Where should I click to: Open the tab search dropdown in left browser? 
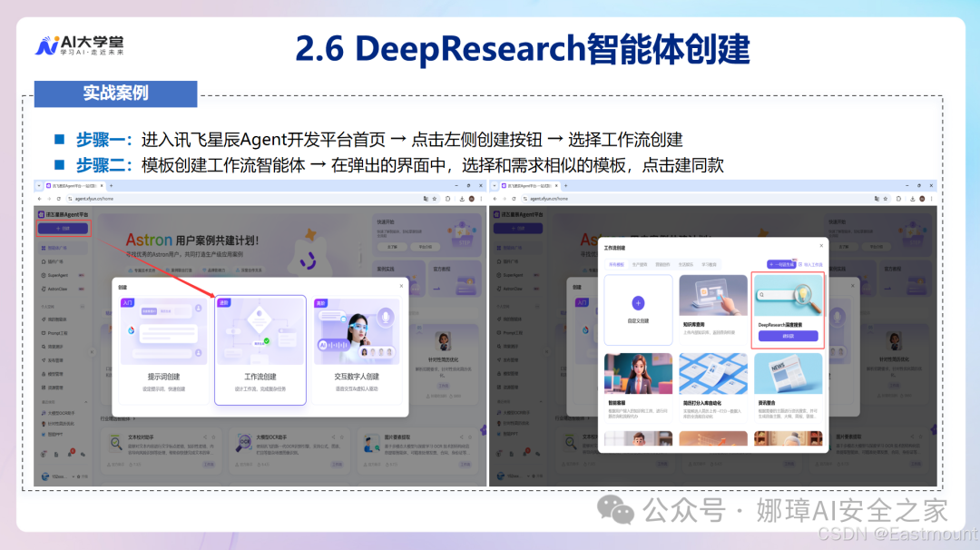click(x=39, y=186)
